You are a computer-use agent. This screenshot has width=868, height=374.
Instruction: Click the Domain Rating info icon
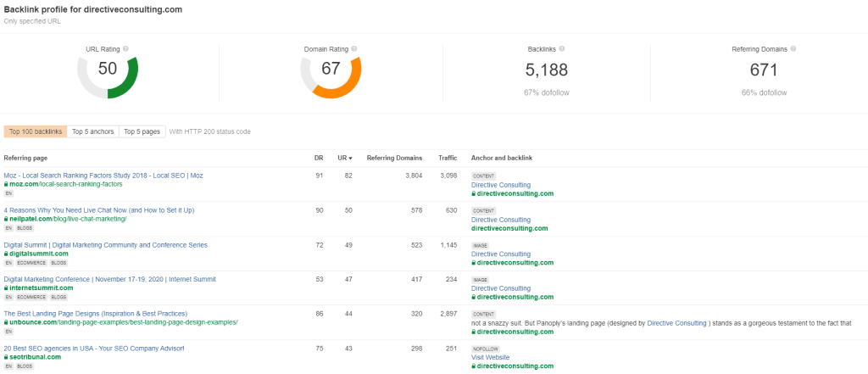pos(354,48)
